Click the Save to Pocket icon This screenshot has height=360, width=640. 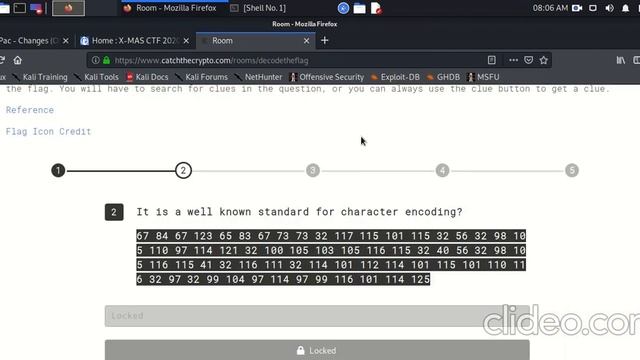(x=529, y=60)
